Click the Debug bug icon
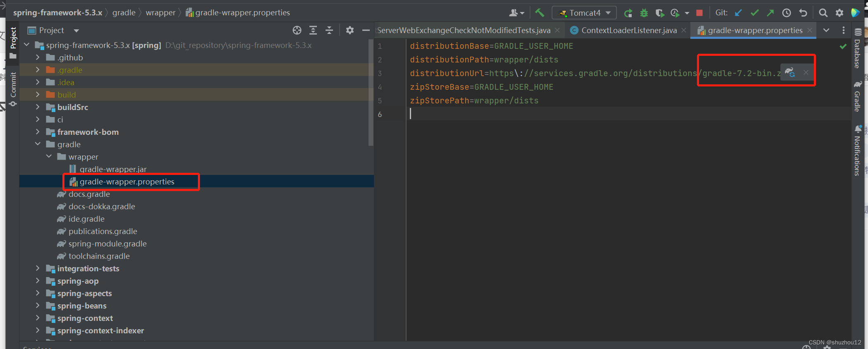The width and height of the screenshot is (868, 349). click(x=644, y=13)
